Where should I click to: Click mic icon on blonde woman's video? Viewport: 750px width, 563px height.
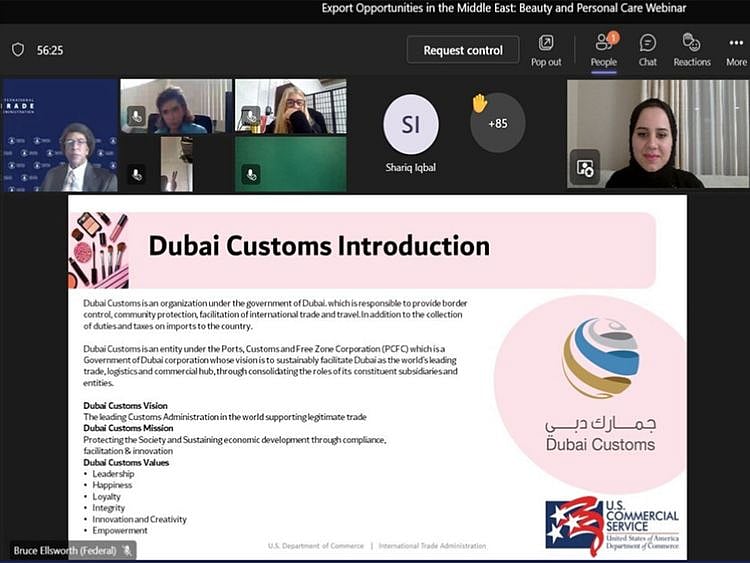coord(251,117)
